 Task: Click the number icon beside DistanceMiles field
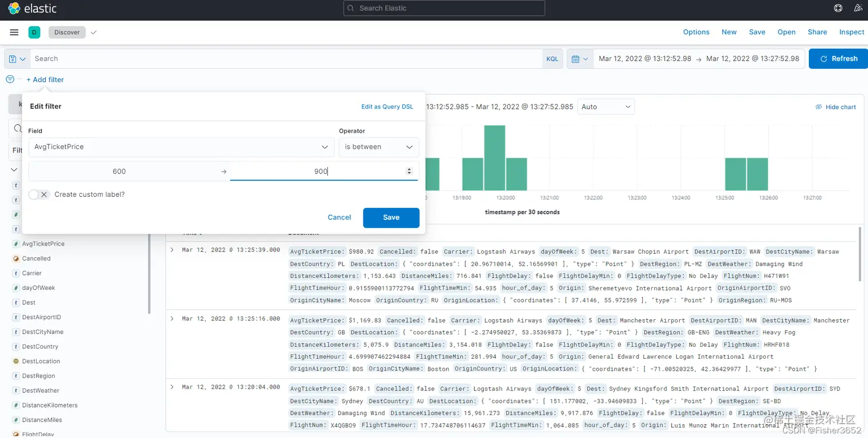(16, 420)
